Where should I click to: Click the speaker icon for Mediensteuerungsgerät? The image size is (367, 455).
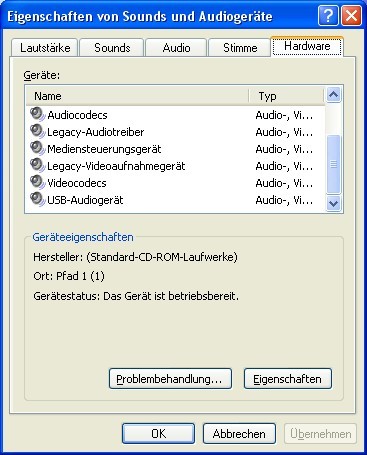coord(37,148)
